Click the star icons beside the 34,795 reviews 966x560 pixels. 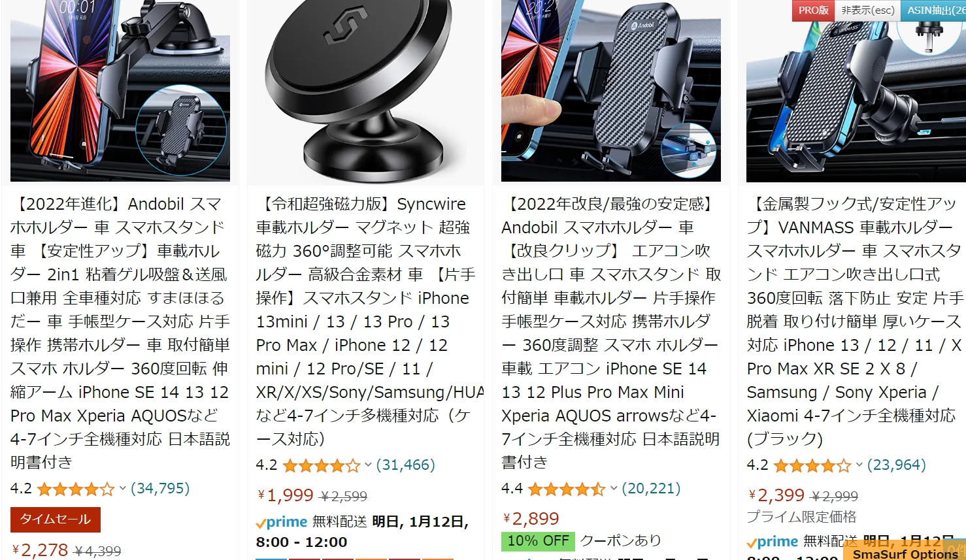[76, 489]
